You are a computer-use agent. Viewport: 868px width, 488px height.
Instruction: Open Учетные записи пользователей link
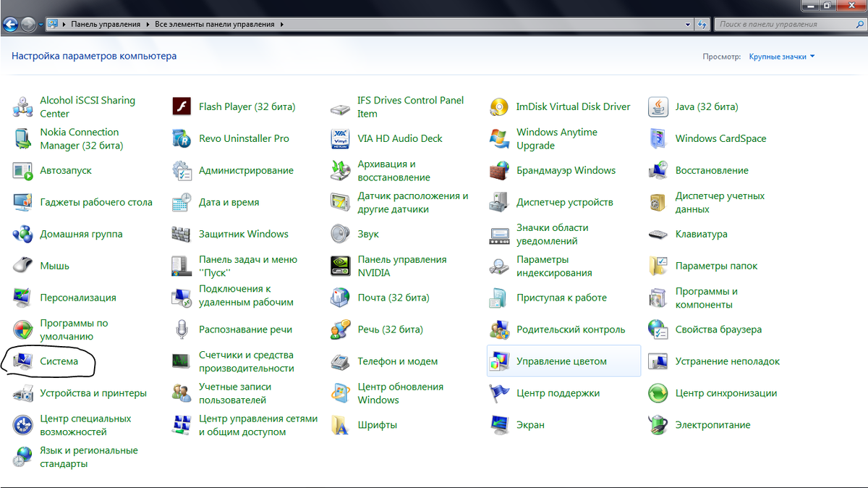point(235,393)
